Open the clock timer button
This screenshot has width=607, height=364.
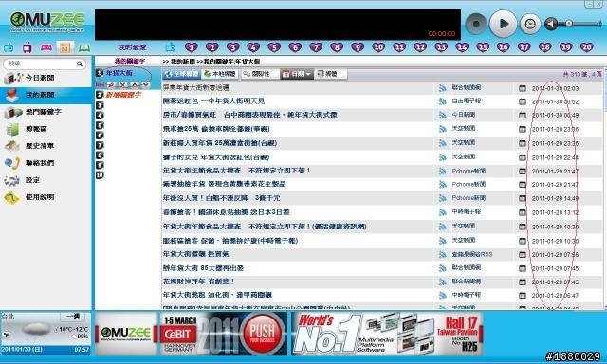pos(529,24)
